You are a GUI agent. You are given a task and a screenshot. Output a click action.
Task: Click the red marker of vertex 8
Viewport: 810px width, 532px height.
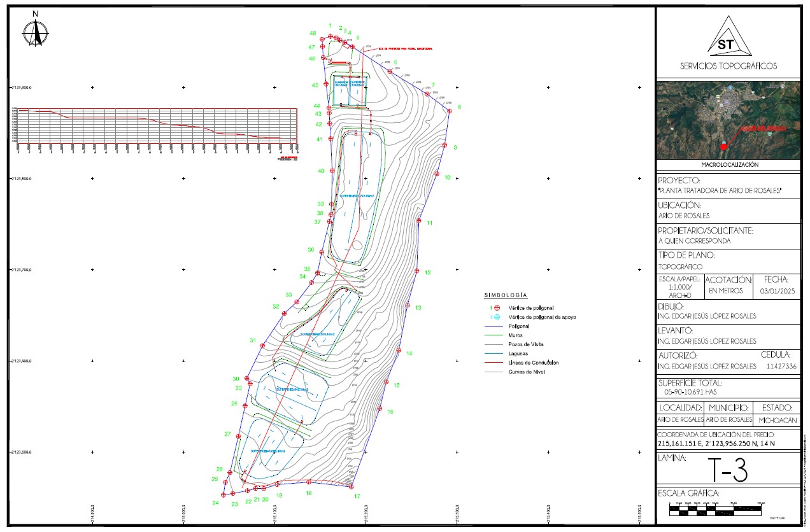pyautogui.click(x=449, y=111)
